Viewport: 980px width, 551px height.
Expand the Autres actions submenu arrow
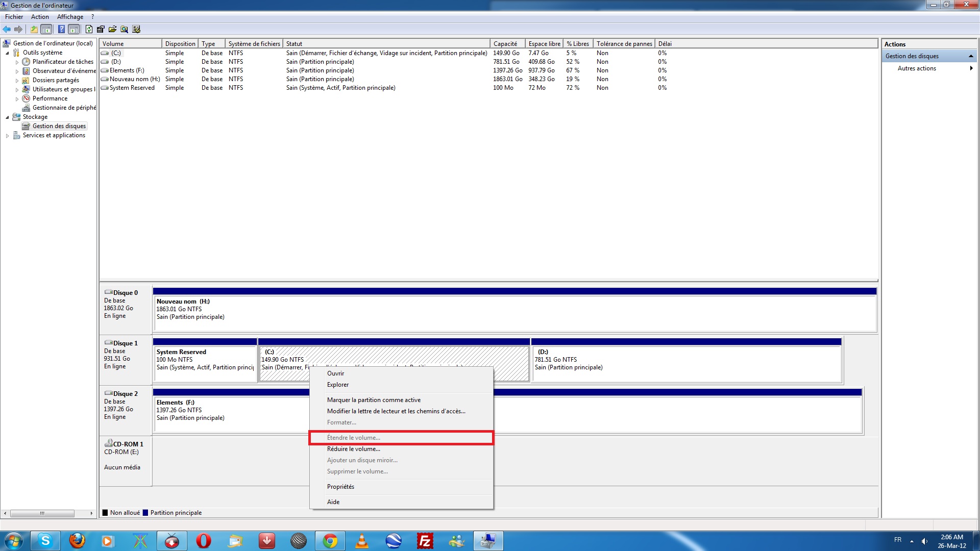click(x=971, y=68)
